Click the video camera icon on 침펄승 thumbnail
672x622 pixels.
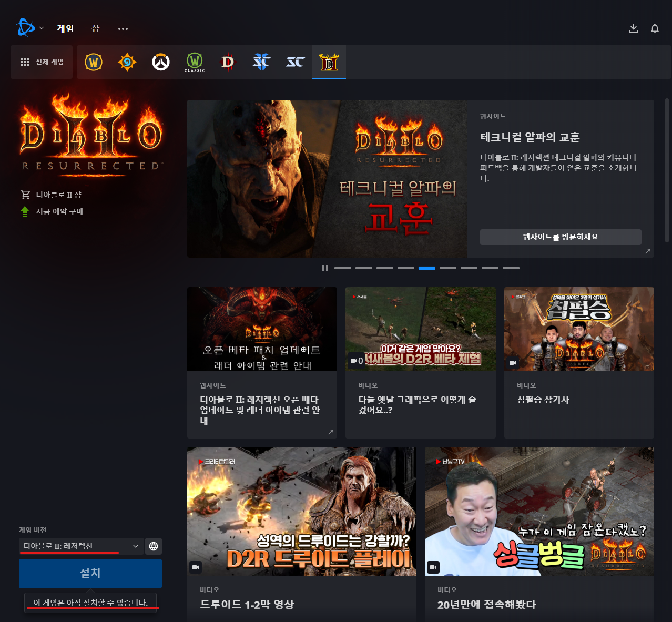point(513,363)
